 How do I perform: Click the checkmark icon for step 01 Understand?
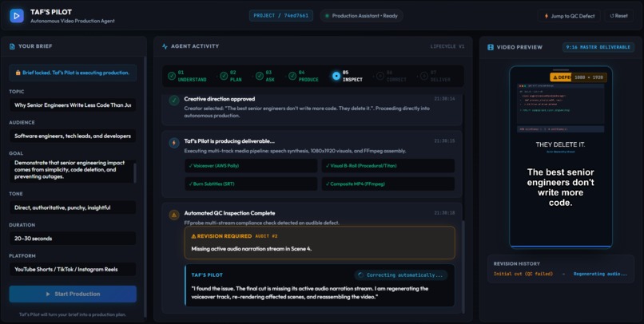[x=172, y=76]
